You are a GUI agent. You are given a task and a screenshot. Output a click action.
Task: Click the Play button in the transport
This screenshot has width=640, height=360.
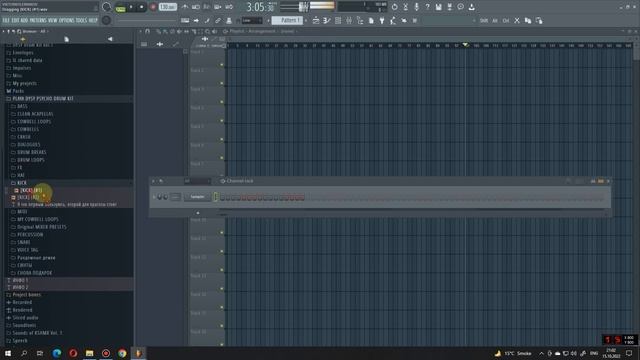pos(131,7)
